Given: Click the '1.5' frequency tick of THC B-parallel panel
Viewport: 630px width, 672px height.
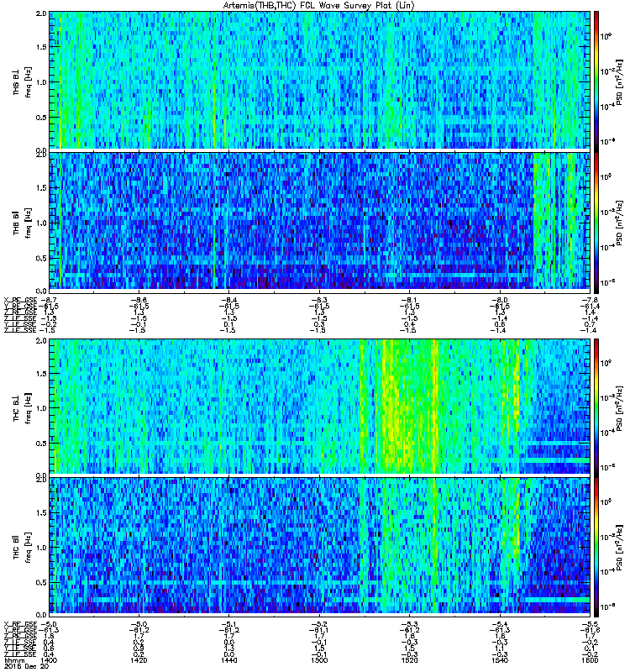Looking at the screenshot, I should coord(41,513).
